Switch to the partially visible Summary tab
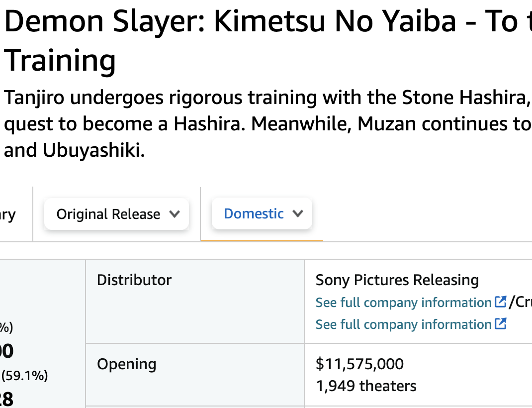 pyautogui.click(x=8, y=214)
